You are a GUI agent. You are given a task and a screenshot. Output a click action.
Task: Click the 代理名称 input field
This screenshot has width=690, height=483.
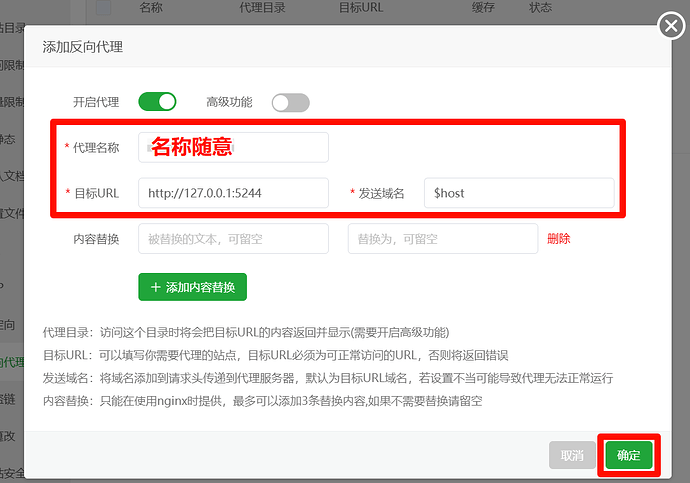[x=233, y=147]
